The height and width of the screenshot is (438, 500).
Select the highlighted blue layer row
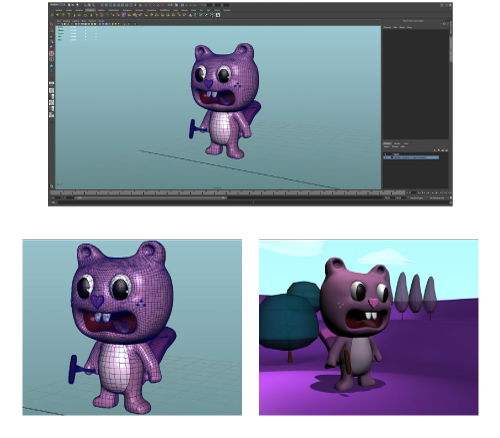[411, 157]
